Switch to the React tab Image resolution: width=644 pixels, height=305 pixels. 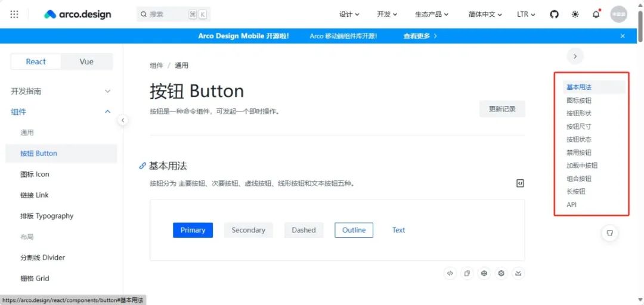[36, 61]
